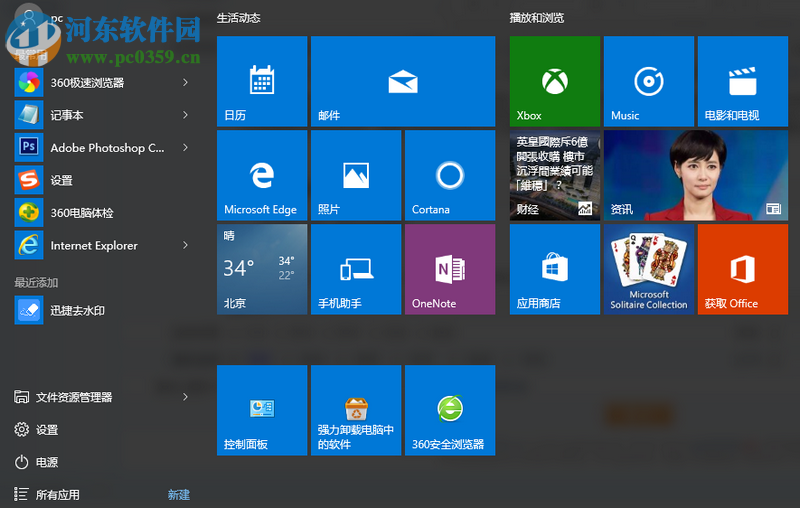Viewport: 800px width, 508px height.
Task: Open the 北京 weather live tile
Action: (x=261, y=269)
